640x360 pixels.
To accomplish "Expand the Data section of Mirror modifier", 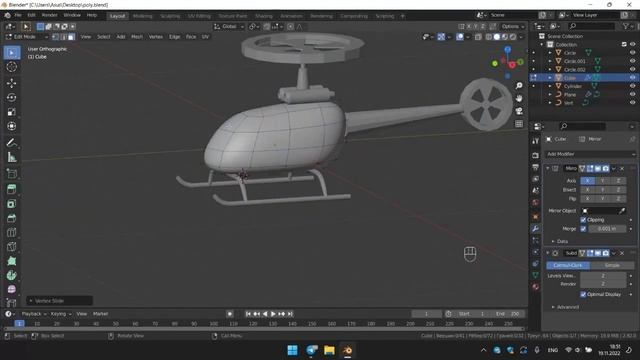I will pos(562,241).
